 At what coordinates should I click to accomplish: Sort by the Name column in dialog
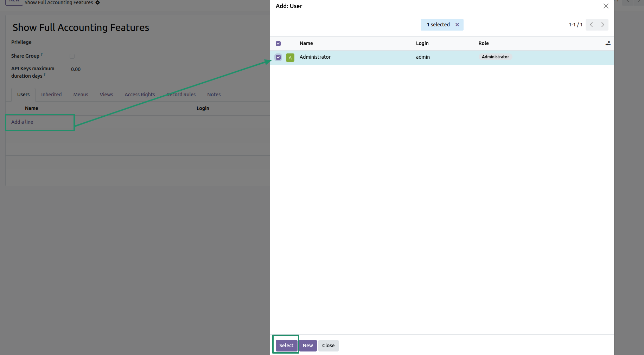306,43
